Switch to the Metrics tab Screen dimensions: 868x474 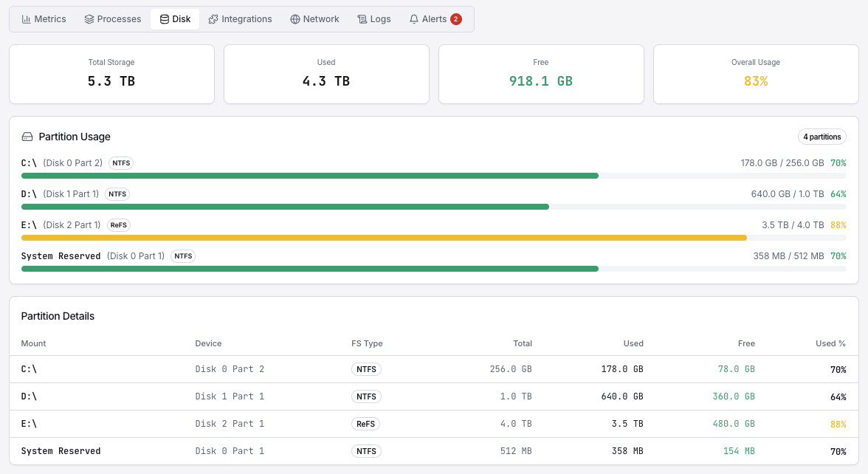coord(44,18)
